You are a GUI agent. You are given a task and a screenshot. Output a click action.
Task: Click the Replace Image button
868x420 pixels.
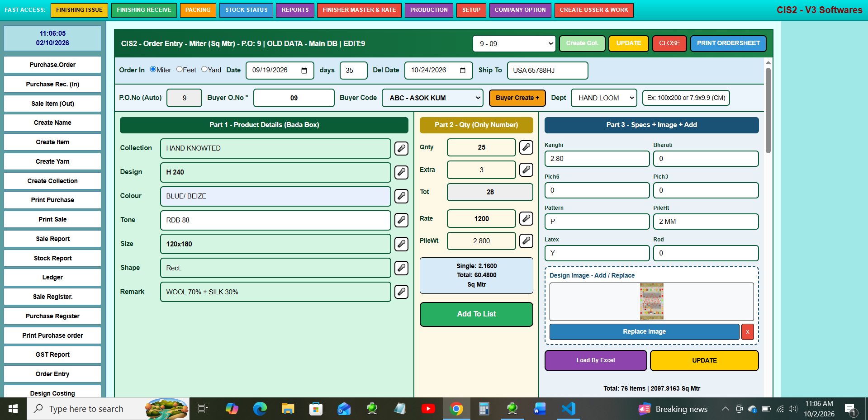(644, 332)
